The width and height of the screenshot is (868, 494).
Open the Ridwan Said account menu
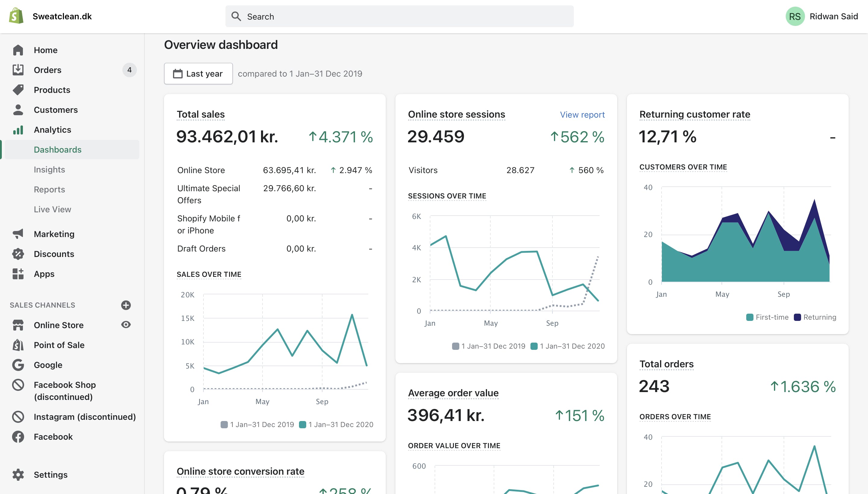pos(822,16)
